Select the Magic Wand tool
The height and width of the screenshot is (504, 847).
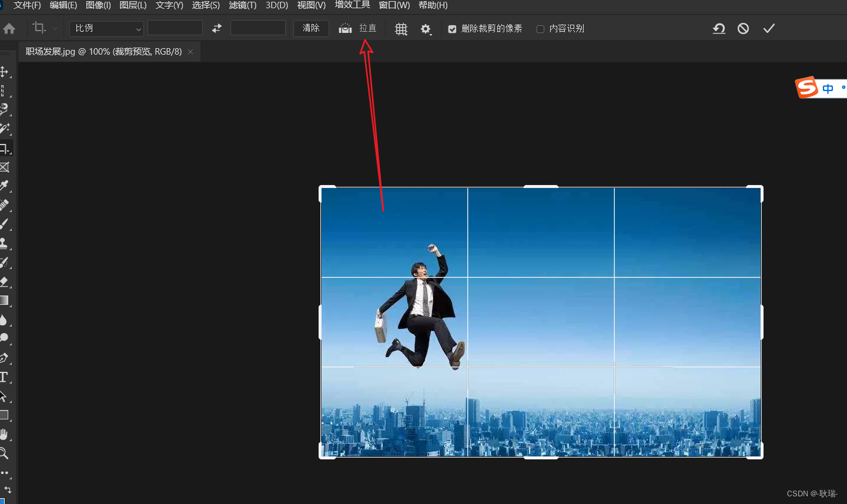[4, 129]
